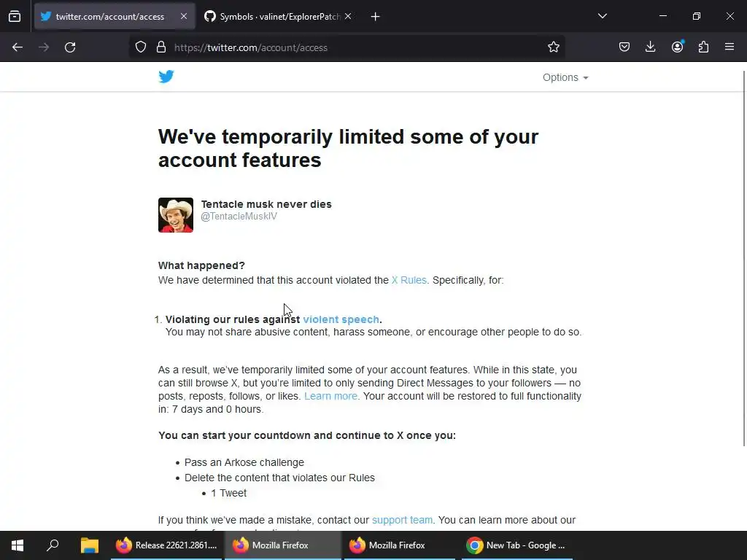Switch to the active Mozilla Firefox taskbar window
Screen dimensions: 747x560
[x=283, y=545]
